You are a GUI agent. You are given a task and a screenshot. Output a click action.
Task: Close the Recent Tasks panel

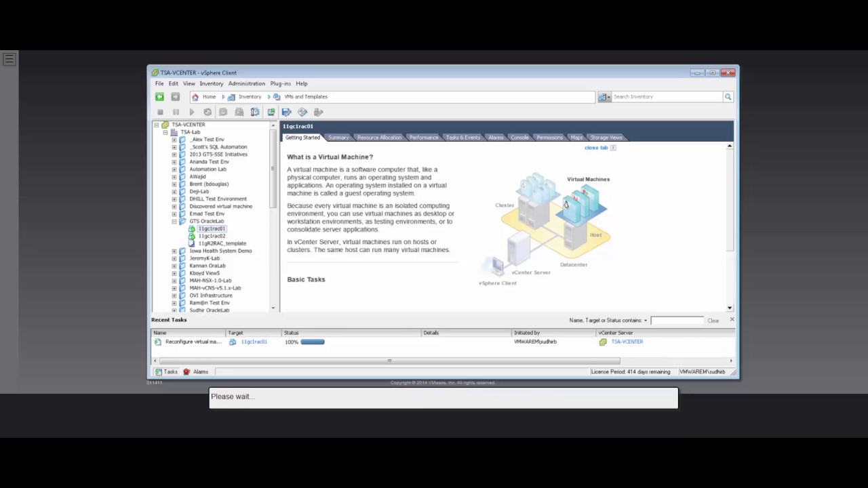732,320
